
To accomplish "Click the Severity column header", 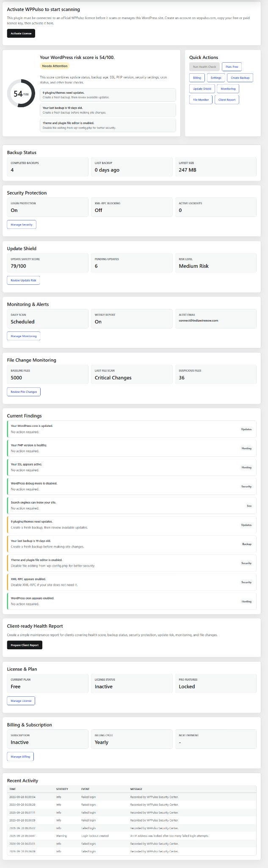I will [x=62, y=789].
